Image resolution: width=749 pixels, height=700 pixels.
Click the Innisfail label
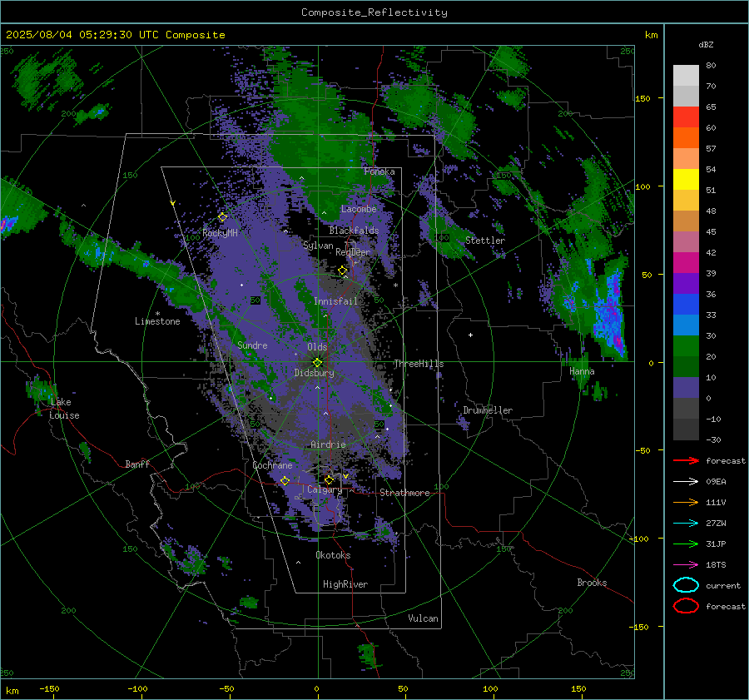(x=335, y=301)
